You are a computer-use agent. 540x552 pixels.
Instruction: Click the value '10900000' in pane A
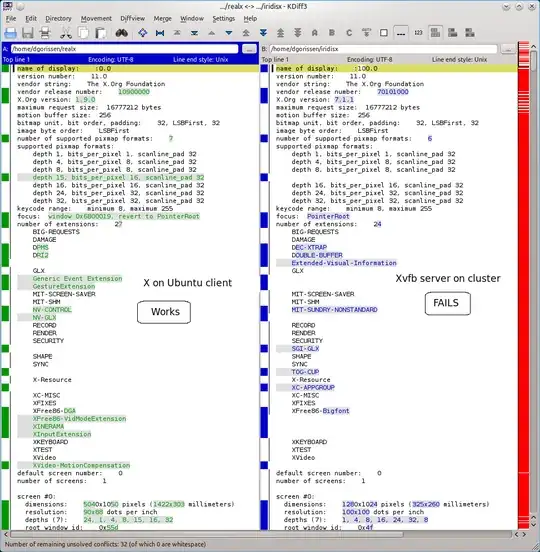pos(134,92)
